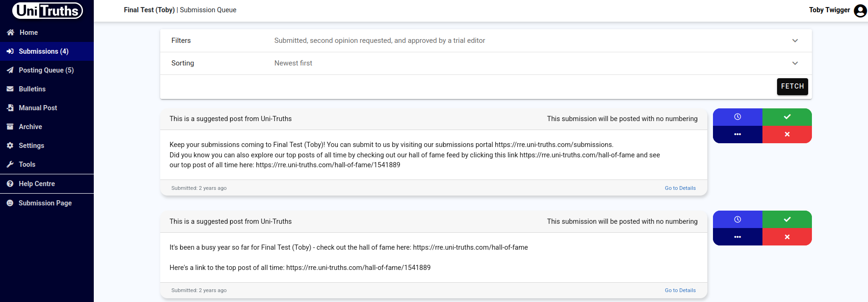Expand the Filters panel chevron
Screen dimensions: 868x302
(x=795, y=41)
